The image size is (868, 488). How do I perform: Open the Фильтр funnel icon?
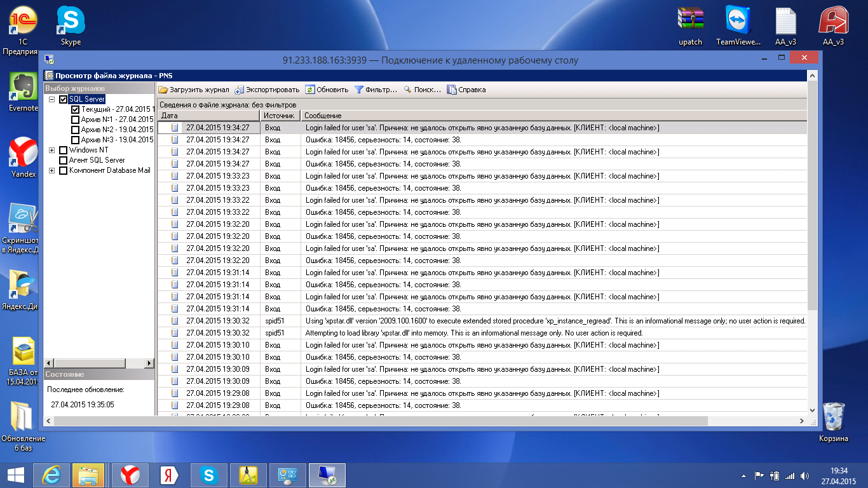(359, 90)
